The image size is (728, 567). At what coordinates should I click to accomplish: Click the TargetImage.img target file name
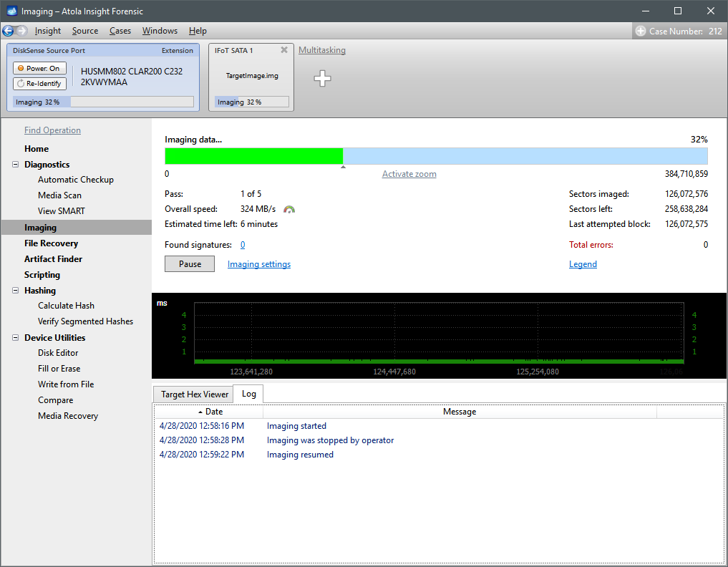pos(252,76)
